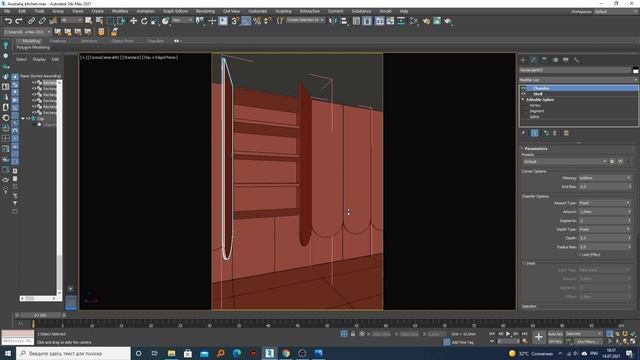Click the Pin Stack icon
This screenshot has width=640, height=360.
pos(523,133)
